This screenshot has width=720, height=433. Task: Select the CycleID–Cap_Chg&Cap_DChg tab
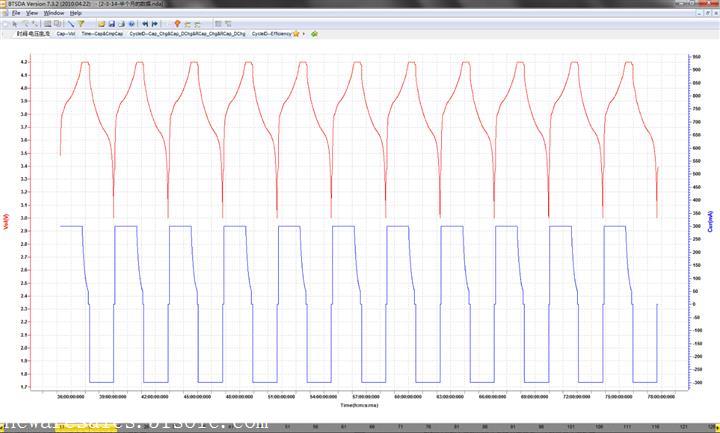point(188,34)
